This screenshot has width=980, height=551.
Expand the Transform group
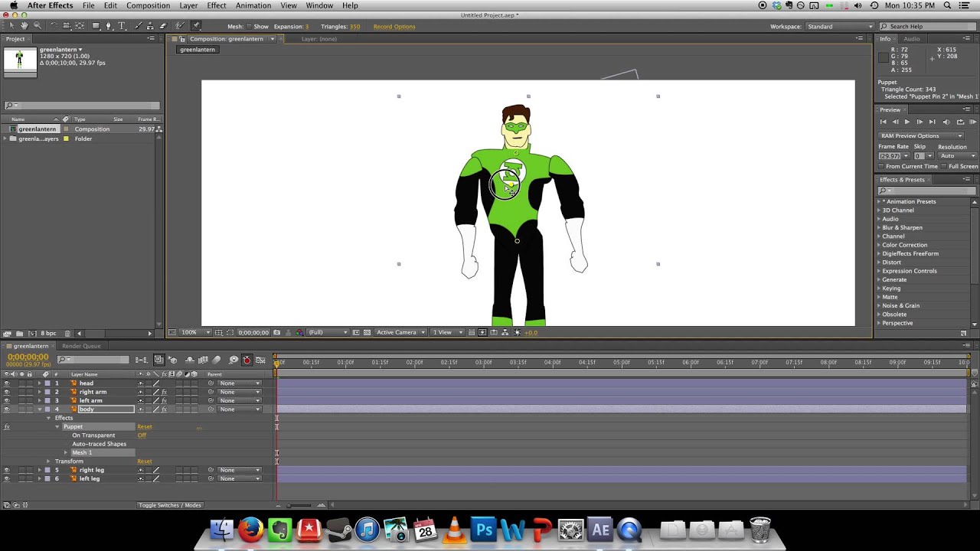pos(48,461)
